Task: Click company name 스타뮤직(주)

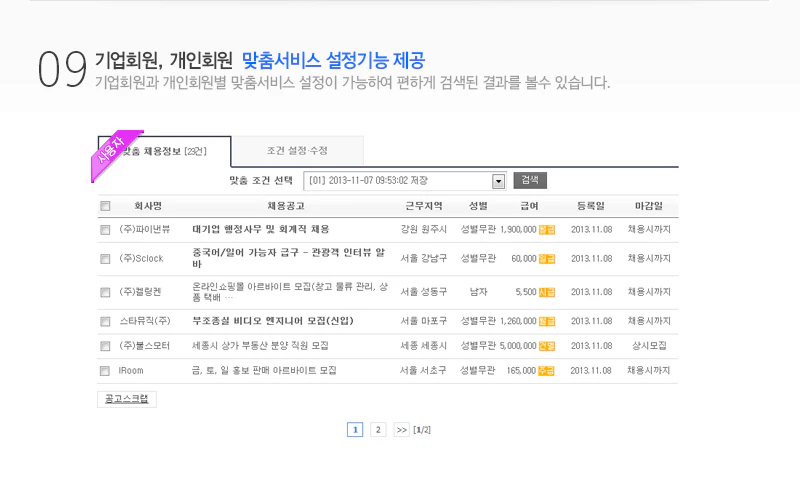Action: click(145, 321)
